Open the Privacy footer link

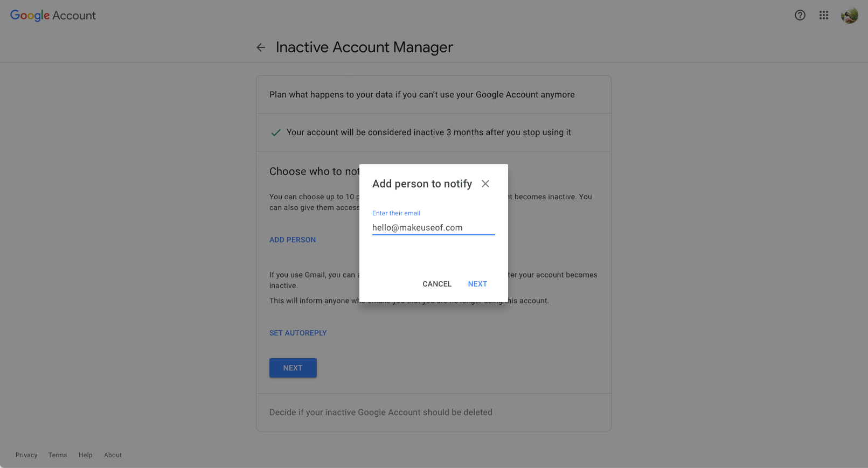tap(26, 455)
